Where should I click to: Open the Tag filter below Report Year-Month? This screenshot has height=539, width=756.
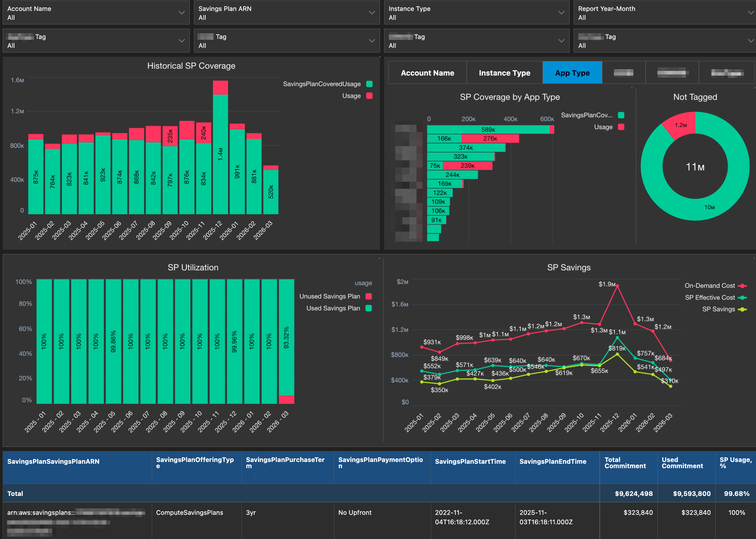click(x=665, y=41)
